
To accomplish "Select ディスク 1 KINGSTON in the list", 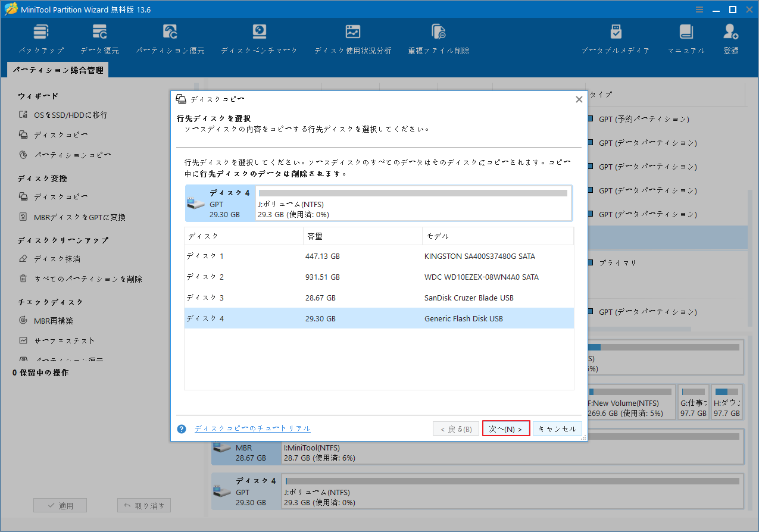I will pyautogui.click(x=298, y=256).
